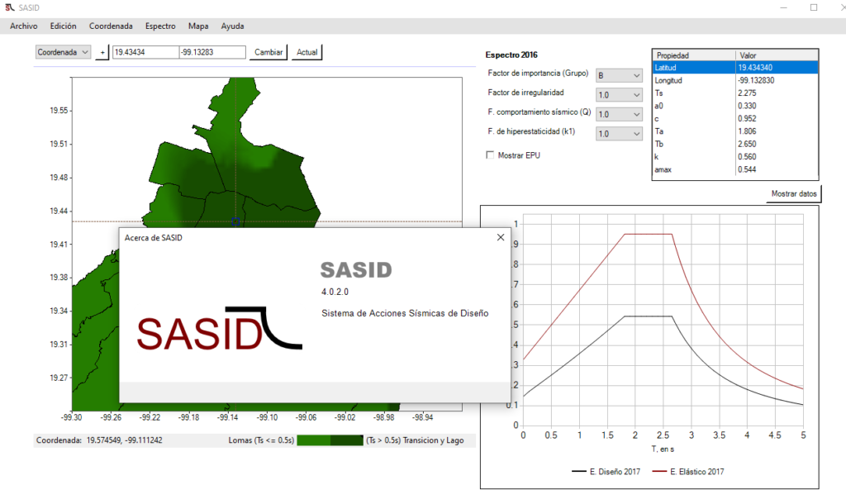The width and height of the screenshot is (846, 504).
Task: Click the SASID icon in the title bar
Action: pos(8,7)
